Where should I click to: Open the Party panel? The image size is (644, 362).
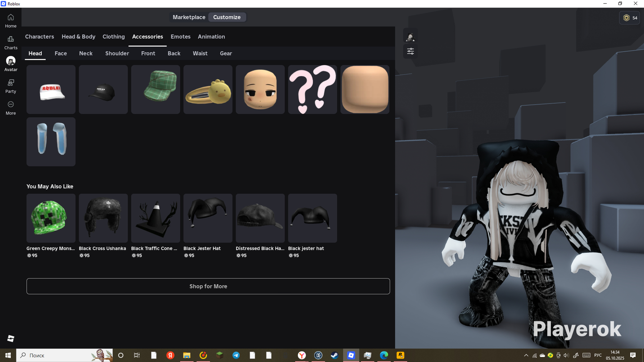click(11, 86)
